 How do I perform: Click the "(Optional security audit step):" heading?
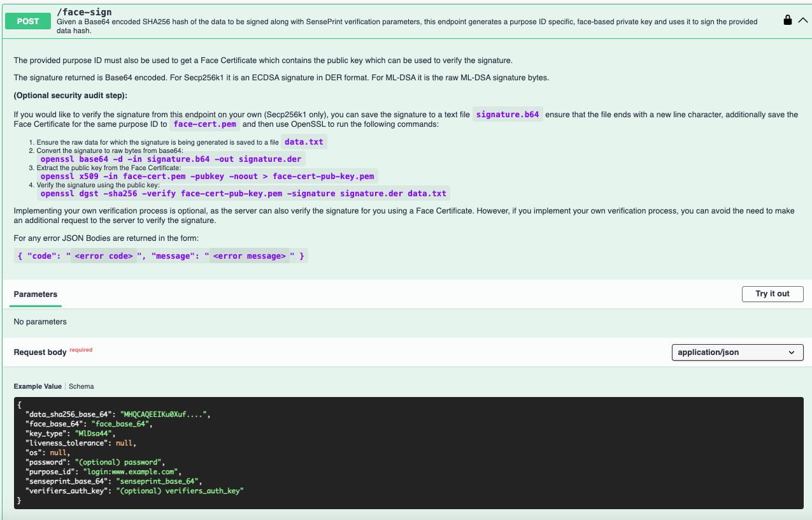(x=71, y=96)
